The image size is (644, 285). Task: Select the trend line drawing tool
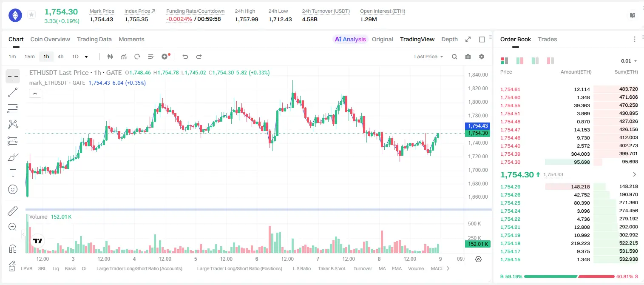coord(13,92)
